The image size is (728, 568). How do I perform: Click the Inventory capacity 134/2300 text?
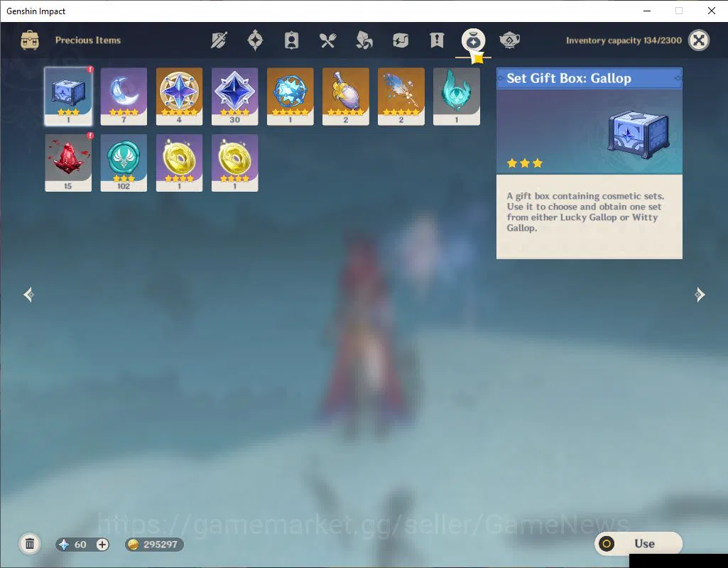click(x=624, y=40)
